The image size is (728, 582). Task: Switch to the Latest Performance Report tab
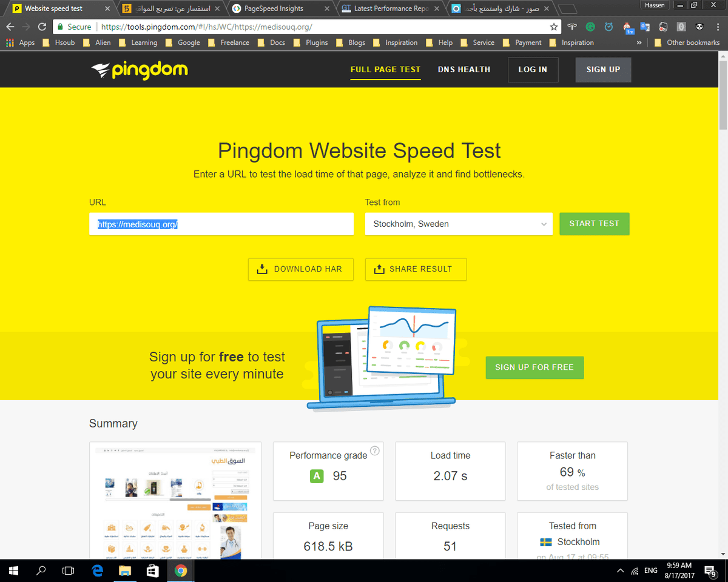[391, 8]
